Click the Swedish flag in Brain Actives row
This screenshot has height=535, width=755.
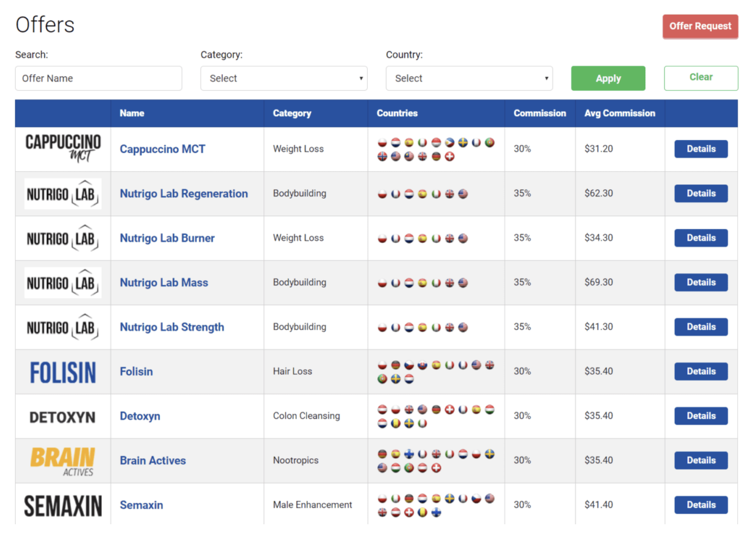pyautogui.click(x=490, y=454)
